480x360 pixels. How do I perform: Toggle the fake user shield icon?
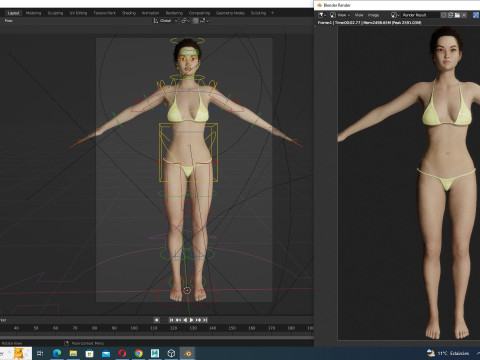(x=444, y=15)
